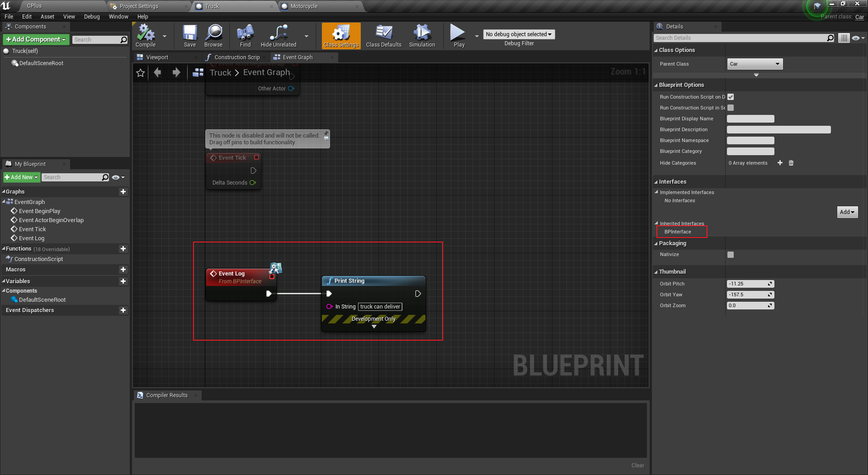Screen dimensions: 868x475
Task: Click the In String text field
Action: (380, 307)
